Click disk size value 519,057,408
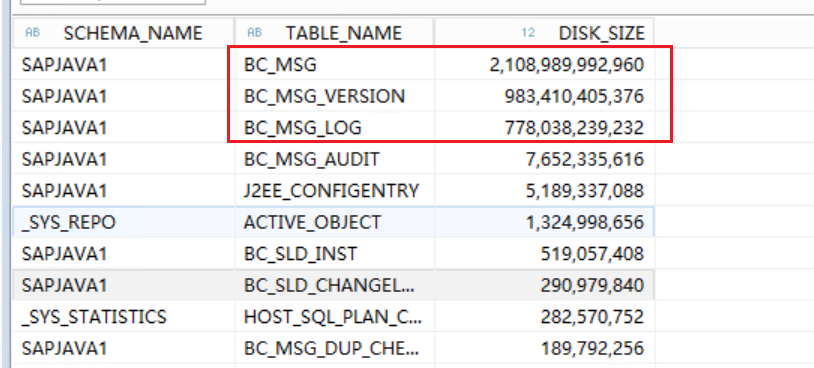814x368 pixels. coord(592,254)
